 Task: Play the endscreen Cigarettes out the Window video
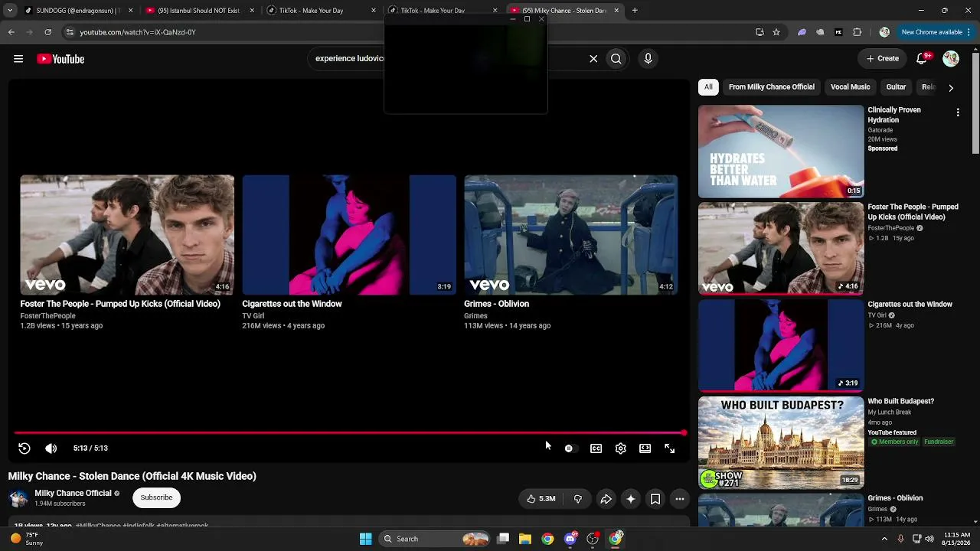349,235
